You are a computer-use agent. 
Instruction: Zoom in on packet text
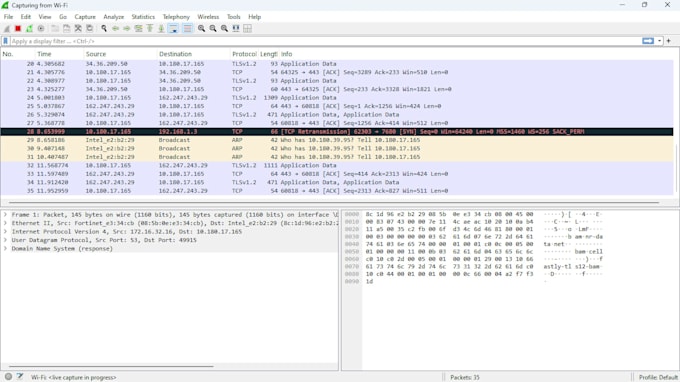tap(202, 29)
